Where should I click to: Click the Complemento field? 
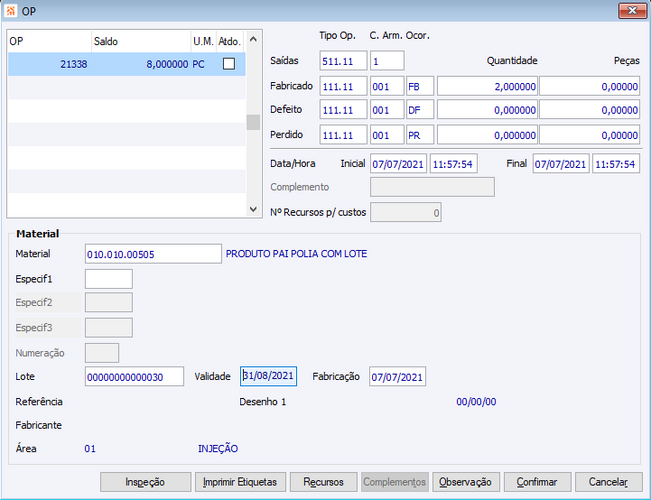point(432,187)
